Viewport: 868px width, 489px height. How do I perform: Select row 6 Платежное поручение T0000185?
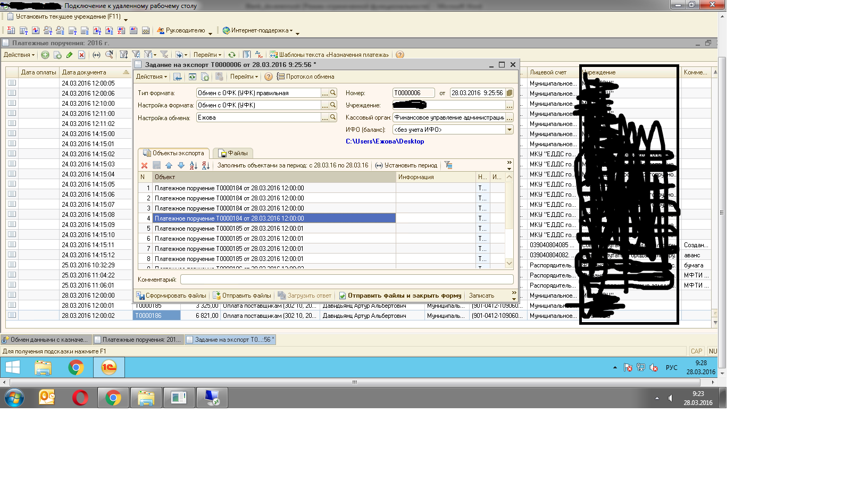point(229,239)
